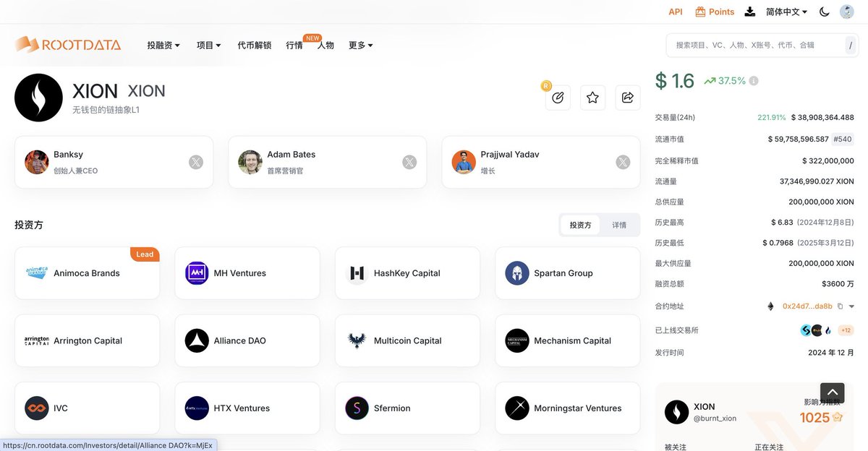
Task: Click Adam Bates' avatar photo
Action: (x=250, y=162)
